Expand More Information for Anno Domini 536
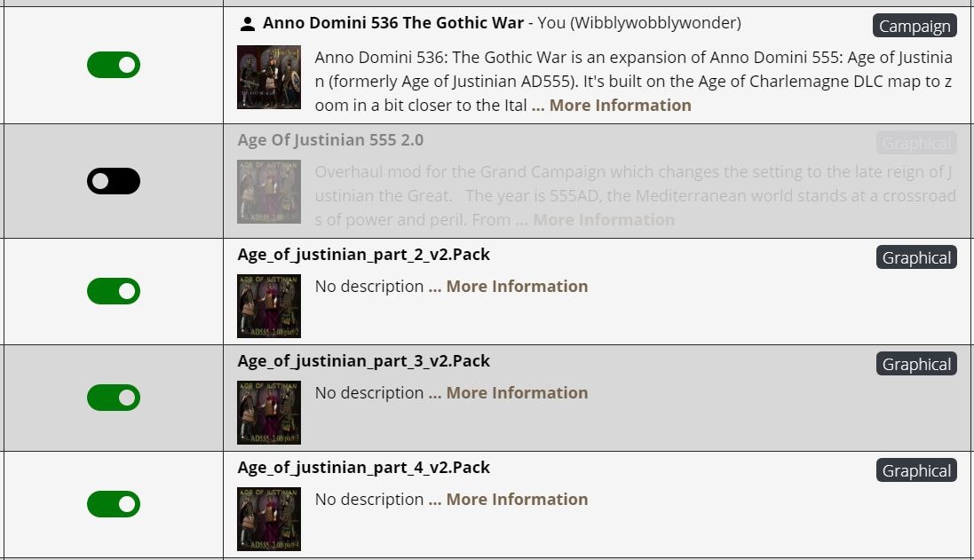The height and width of the screenshot is (560, 974). pyautogui.click(x=620, y=106)
